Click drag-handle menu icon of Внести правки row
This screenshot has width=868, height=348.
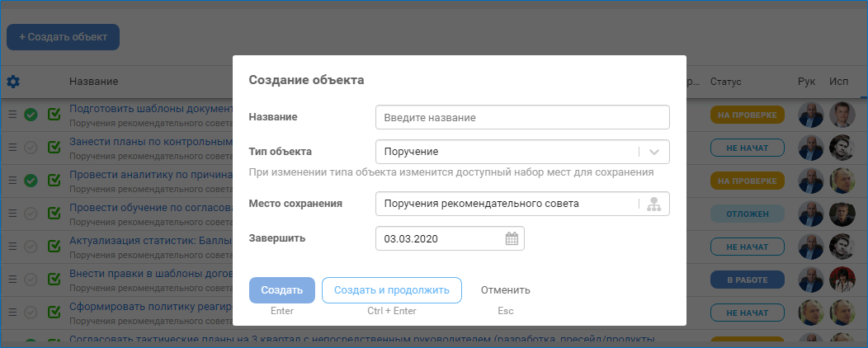pyautogui.click(x=12, y=280)
